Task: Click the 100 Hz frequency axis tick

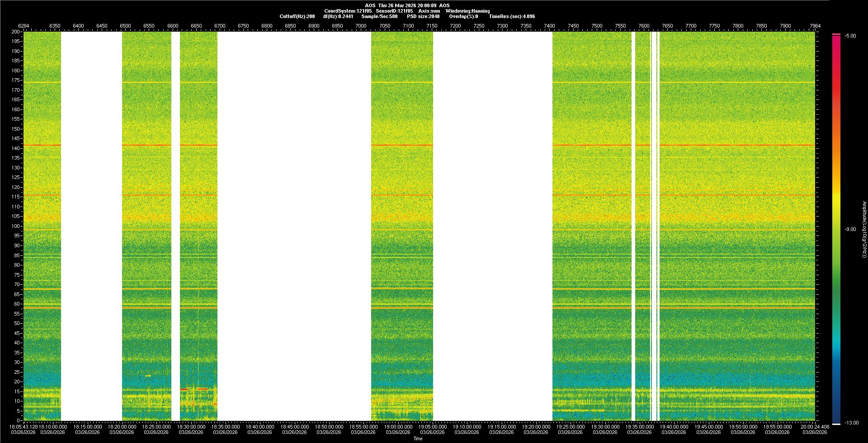Action: [x=15, y=226]
